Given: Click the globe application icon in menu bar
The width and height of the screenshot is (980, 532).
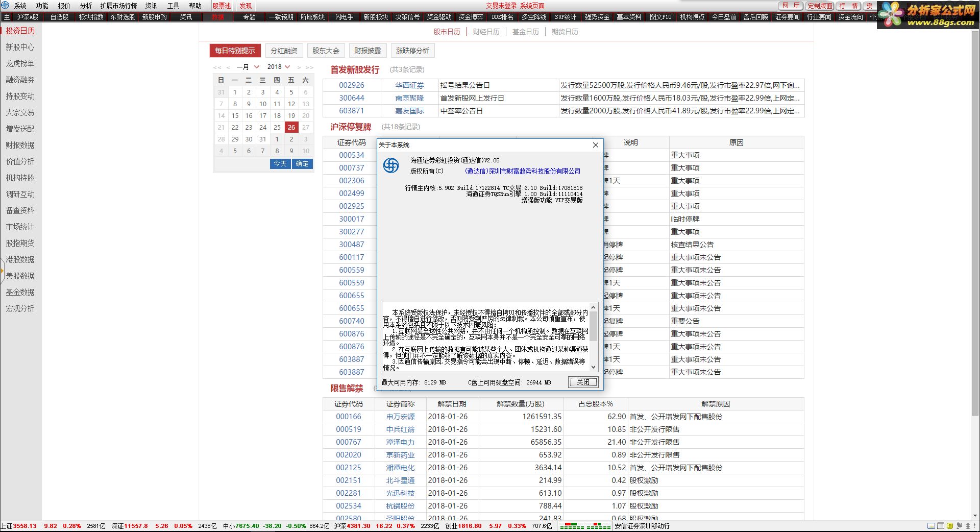Looking at the screenshot, I should pos(5,5).
